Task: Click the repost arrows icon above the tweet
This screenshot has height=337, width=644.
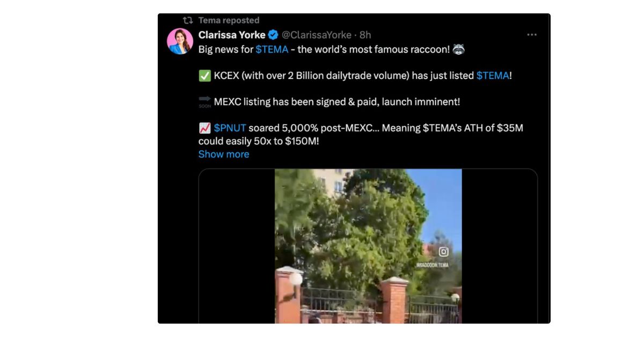Action: tap(187, 20)
